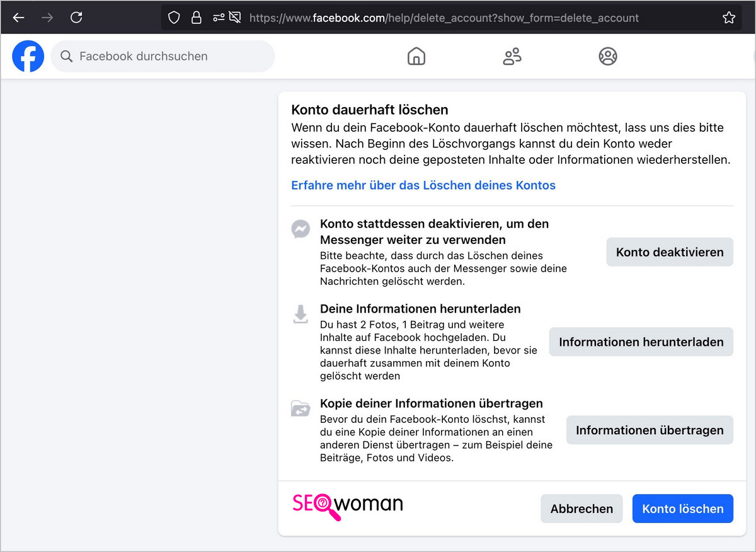Click into Facebook durchsuchen search field
The image size is (756, 552).
click(x=163, y=56)
